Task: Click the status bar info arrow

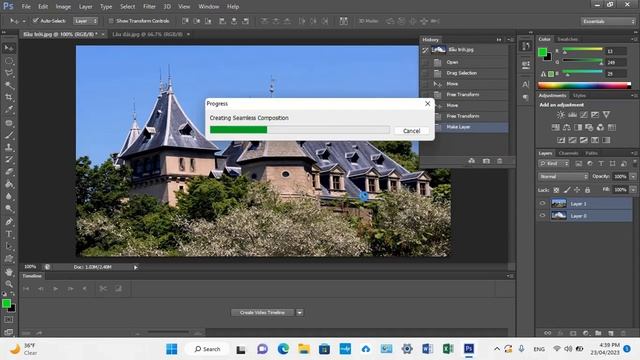Action: pyautogui.click(x=136, y=267)
